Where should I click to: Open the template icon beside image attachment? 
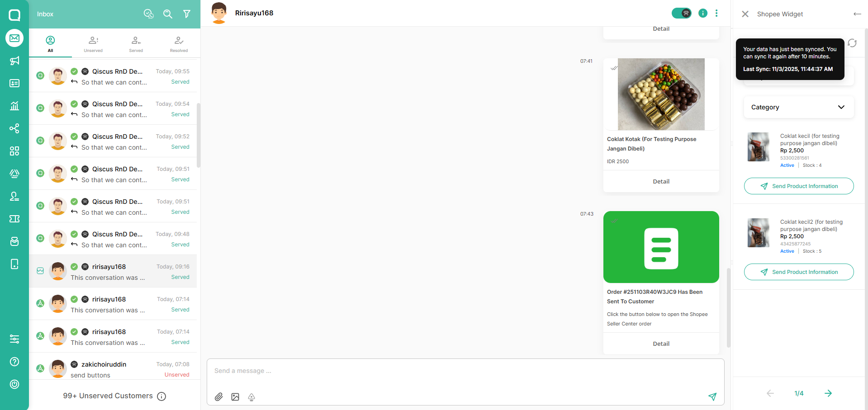point(251,397)
